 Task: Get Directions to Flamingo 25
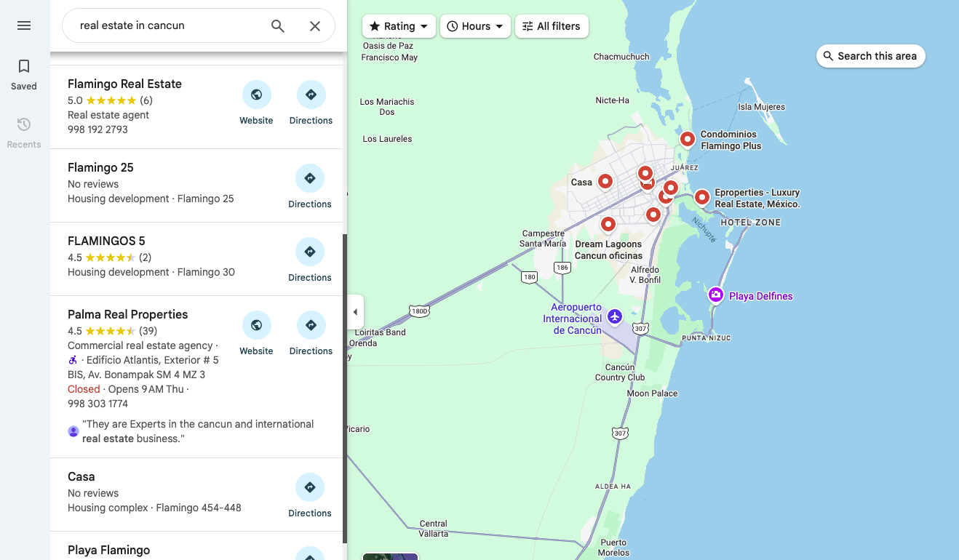coord(309,178)
